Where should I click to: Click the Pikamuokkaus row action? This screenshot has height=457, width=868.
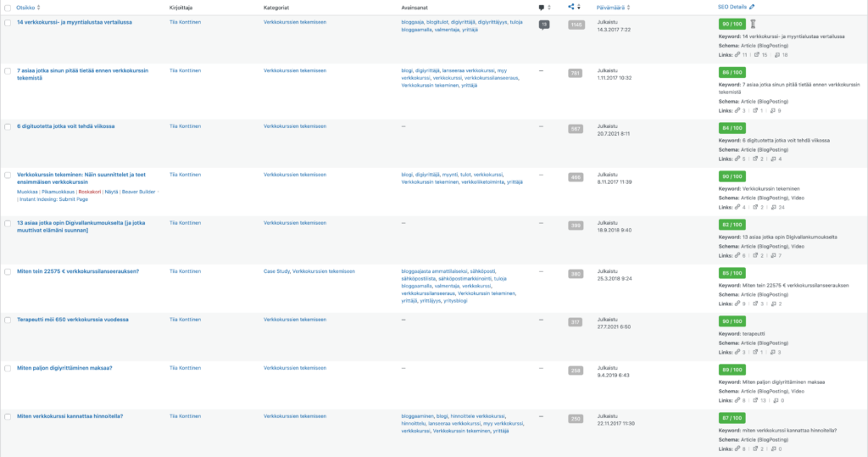[x=58, y=192]
